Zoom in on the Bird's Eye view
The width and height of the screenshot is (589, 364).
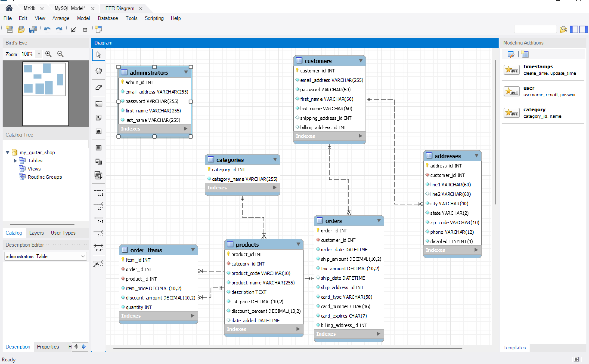click(x=48, y=54)
